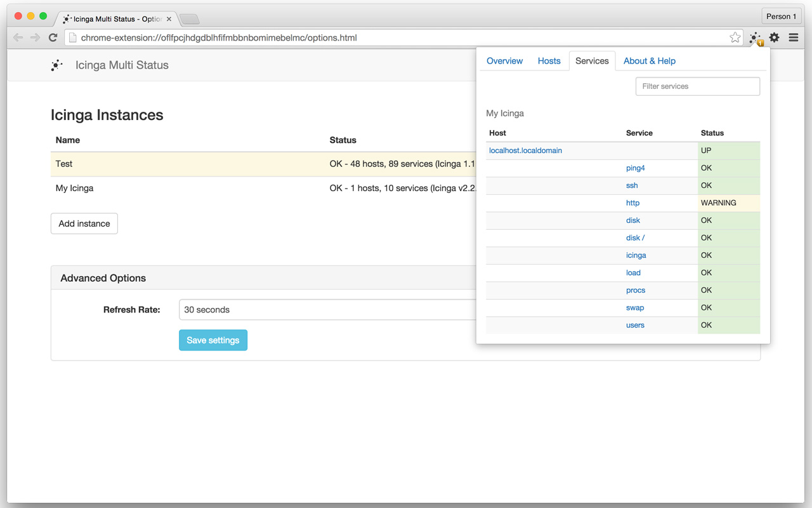This screenshot has height=508, width=812.
Task: Click the page favicon in the browser tab
Action: point(65,19)
